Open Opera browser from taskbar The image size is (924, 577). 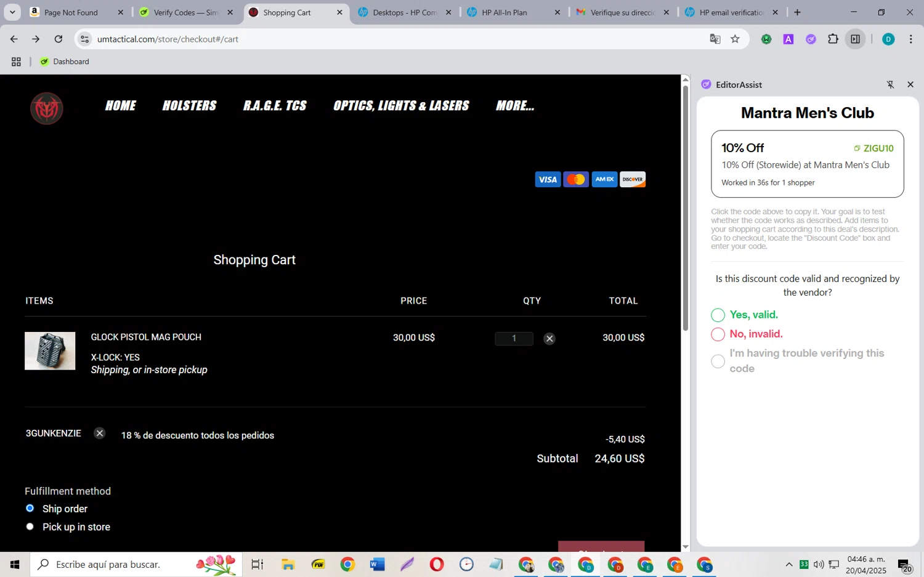[x=437, y=564]
